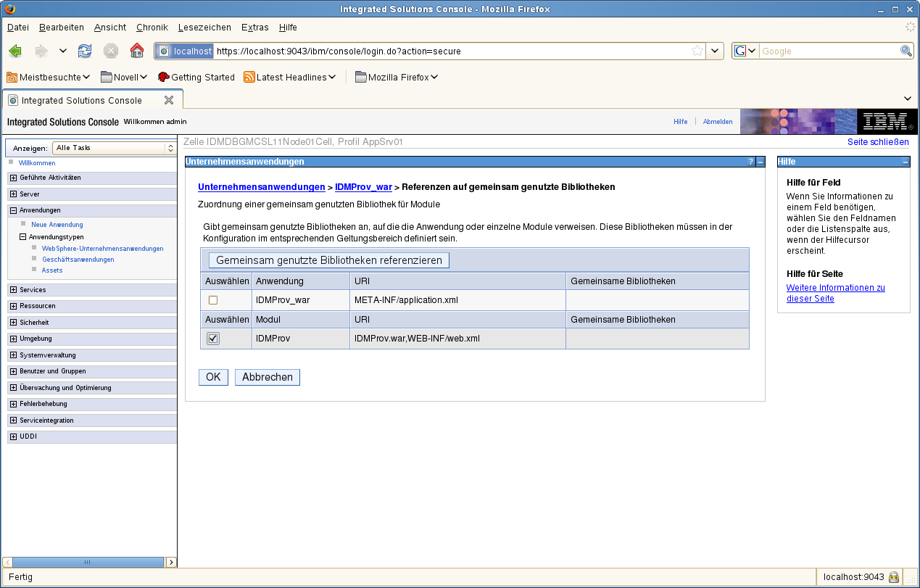Open the Lesezeichen menu
Image resolution: width=920 pixels, height=588 pixels.
[x=204, y=28]
